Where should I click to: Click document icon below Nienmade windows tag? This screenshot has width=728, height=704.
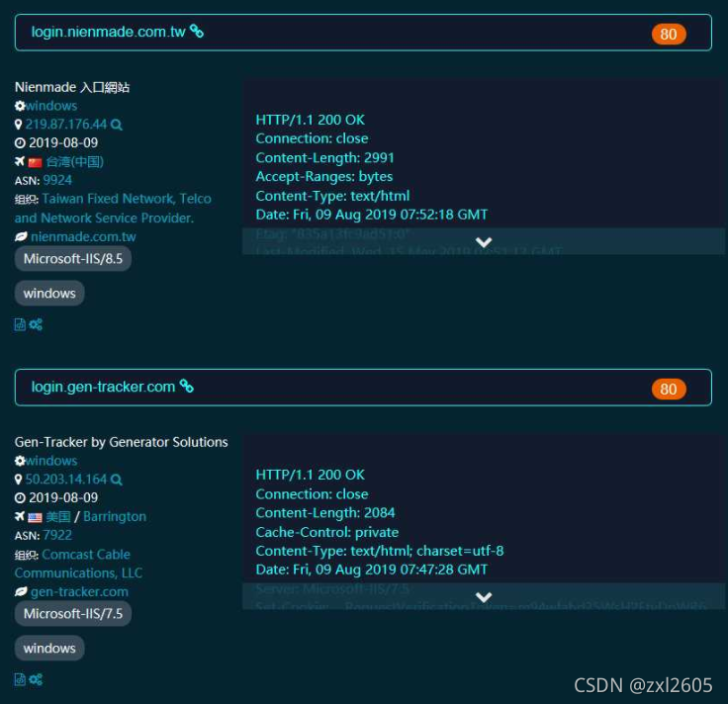click(20, 324)
